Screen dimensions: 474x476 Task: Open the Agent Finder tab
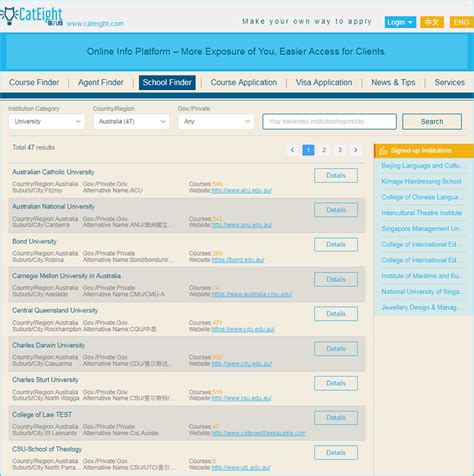(x=101, y=82)
